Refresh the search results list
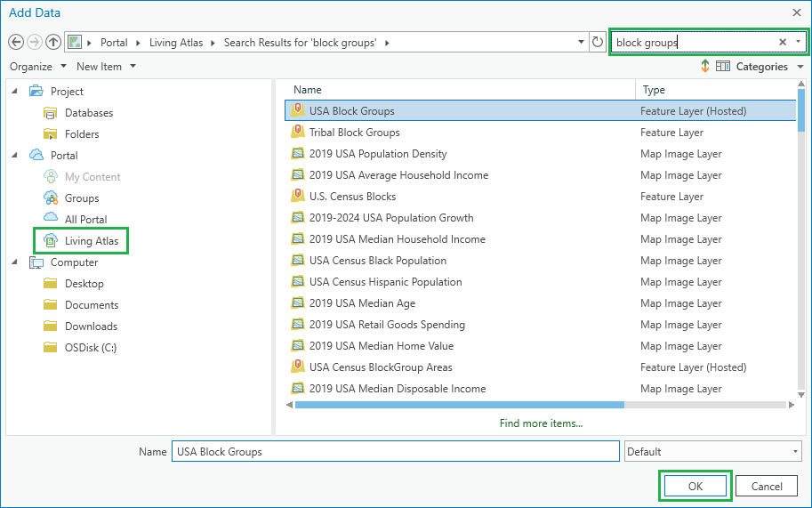This screenshot has height=508, width=812. (598, 42)
